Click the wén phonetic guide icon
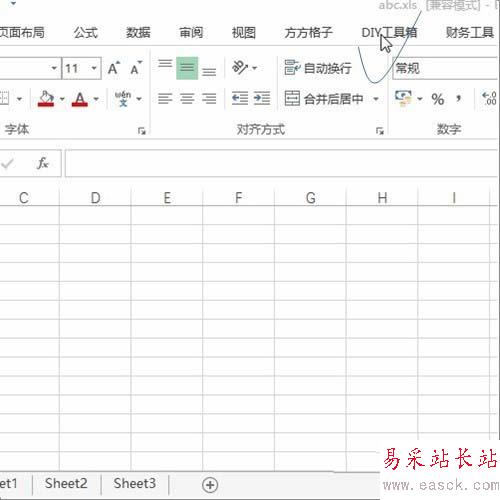Image resolution: width=500 pixels, height=500 pixels. coord(123,99)
